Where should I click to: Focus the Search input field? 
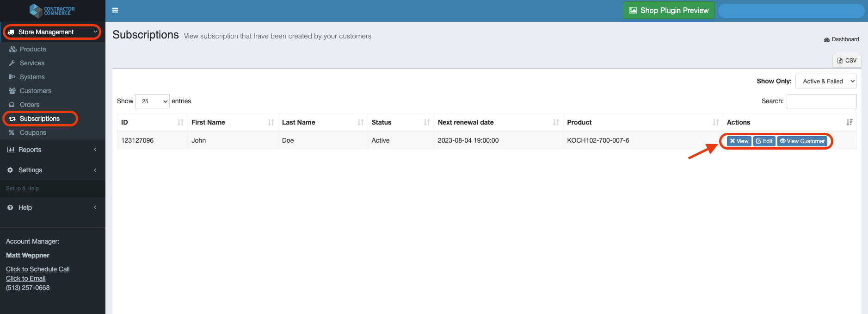click(x=822, y=101)
